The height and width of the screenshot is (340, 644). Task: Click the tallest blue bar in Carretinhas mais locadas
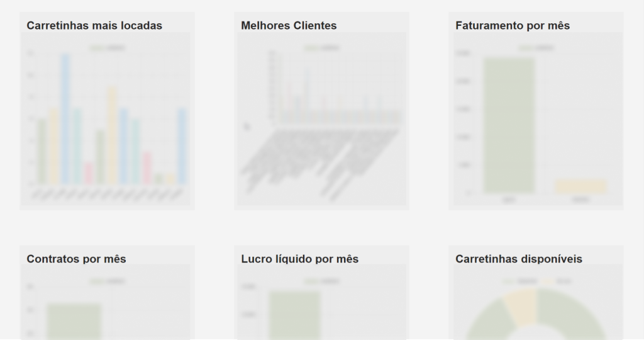(x=65, y=119)
